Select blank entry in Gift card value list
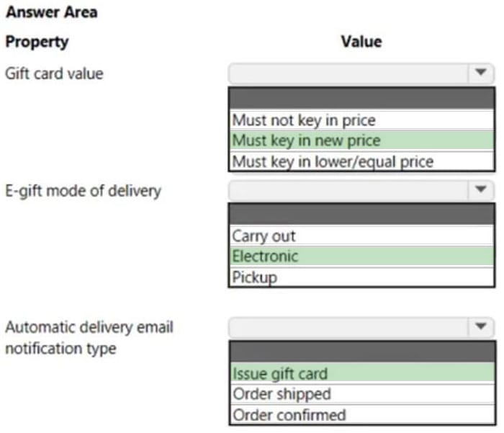The image size is (504, 433). 361,98
